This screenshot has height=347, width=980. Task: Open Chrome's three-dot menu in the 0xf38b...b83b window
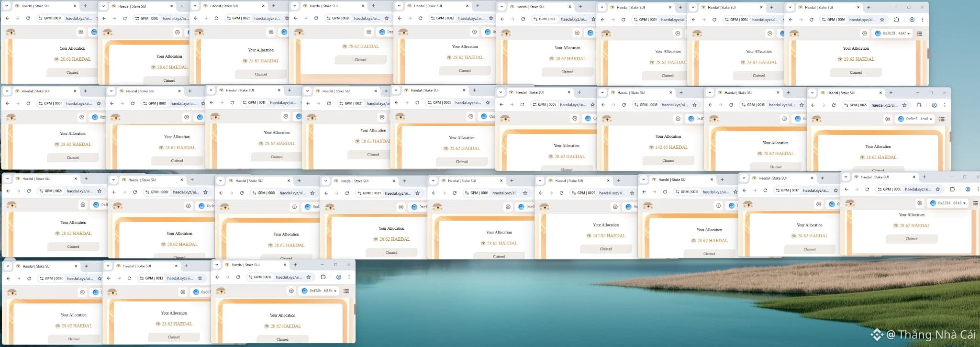coord(349,277)
